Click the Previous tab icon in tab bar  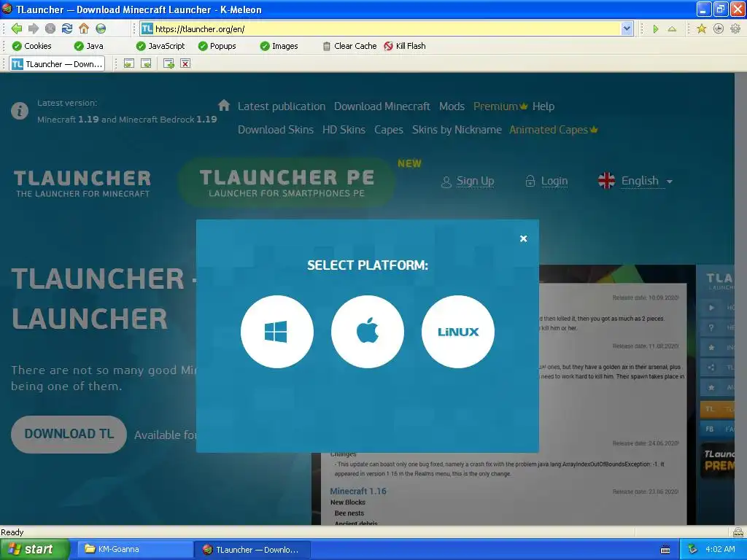click(128, 64)
